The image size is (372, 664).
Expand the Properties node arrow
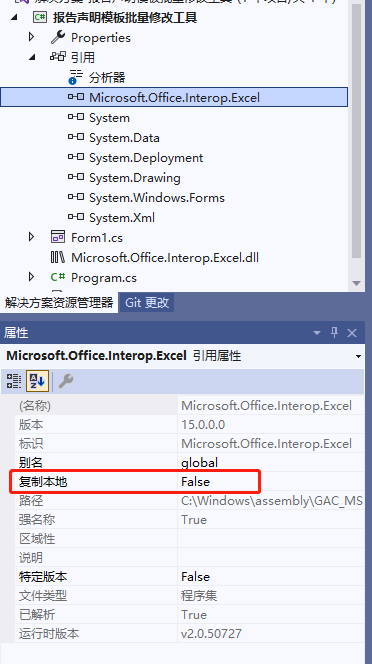tap(31, 37)
